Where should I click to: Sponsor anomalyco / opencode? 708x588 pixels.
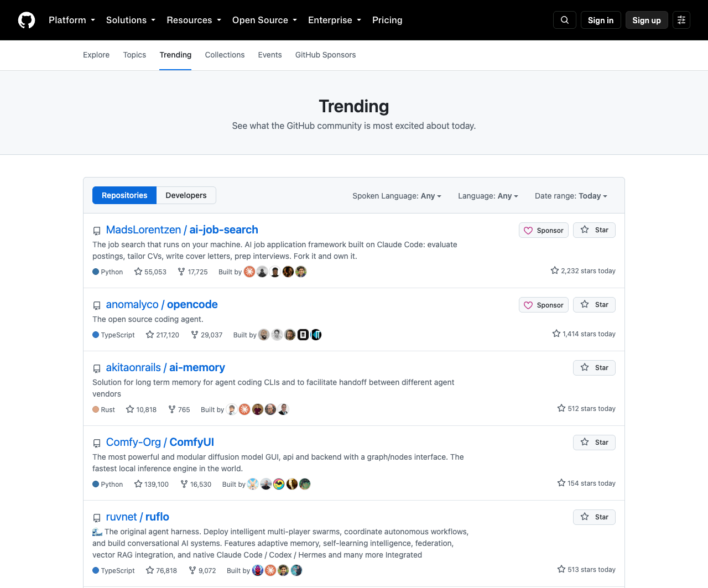coord(544,305)
